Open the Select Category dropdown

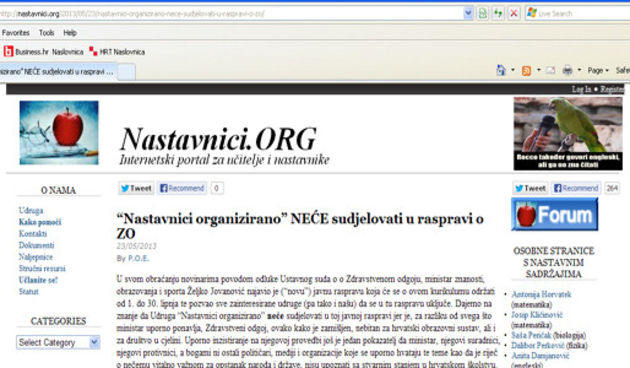(58, 342)
